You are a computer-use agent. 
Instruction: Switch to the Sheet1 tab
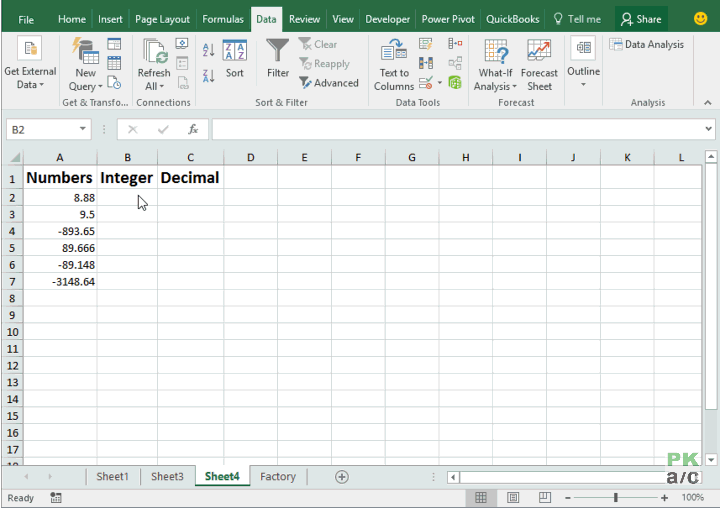(x=112, y=476)
